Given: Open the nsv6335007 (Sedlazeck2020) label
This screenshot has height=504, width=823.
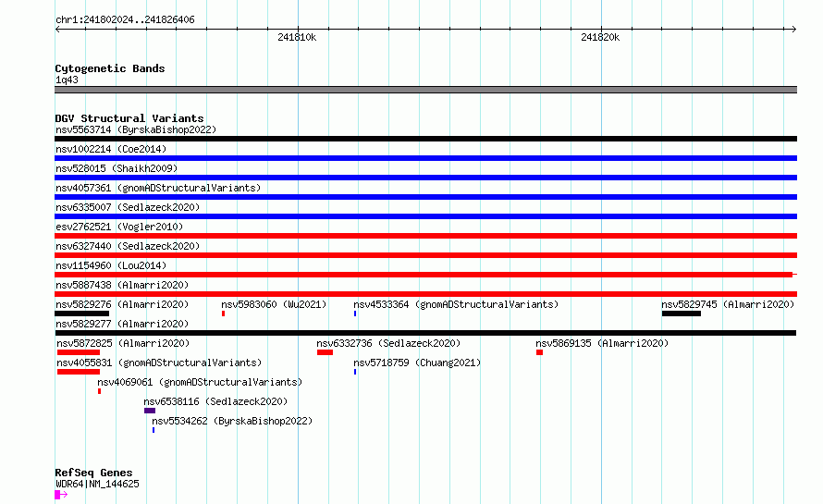Looking at the screenshot, I should tap(128, 207).
